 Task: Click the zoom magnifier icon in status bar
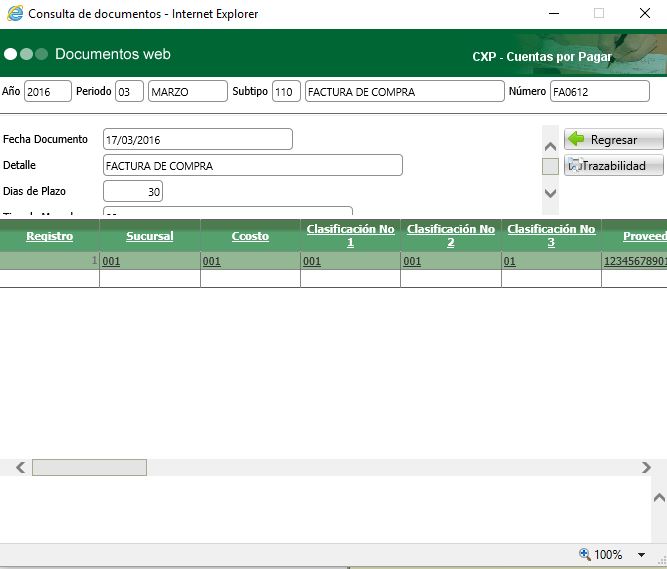(585, 554)
